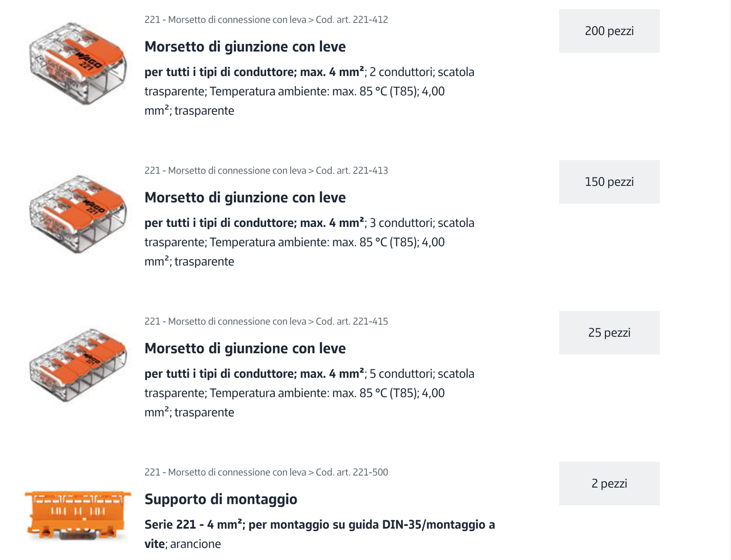Screen dimensions: 731x560
Task: Click the '25 pezzi' quantity box
Action: 609,333
